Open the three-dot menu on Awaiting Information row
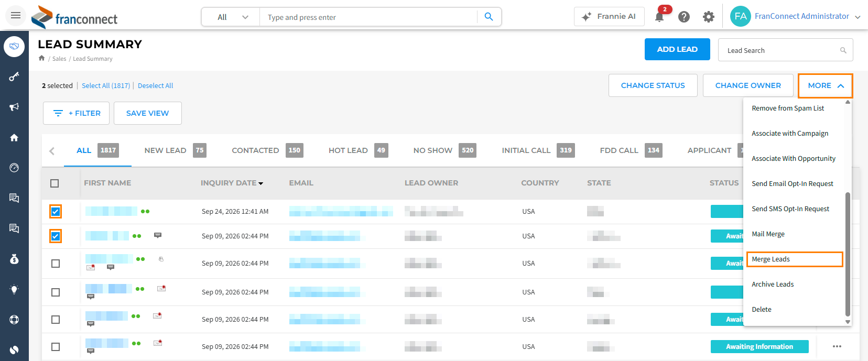Image resolution: width=868 pixels, height=361 pixels. 837,346
